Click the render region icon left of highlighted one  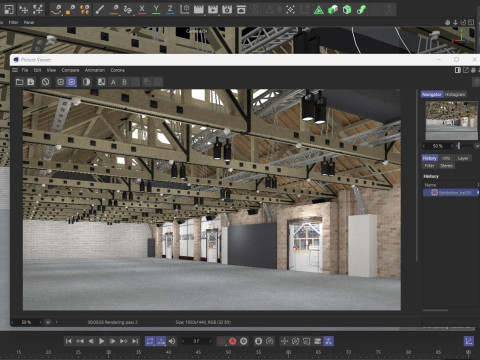click(x=60, y=82)
